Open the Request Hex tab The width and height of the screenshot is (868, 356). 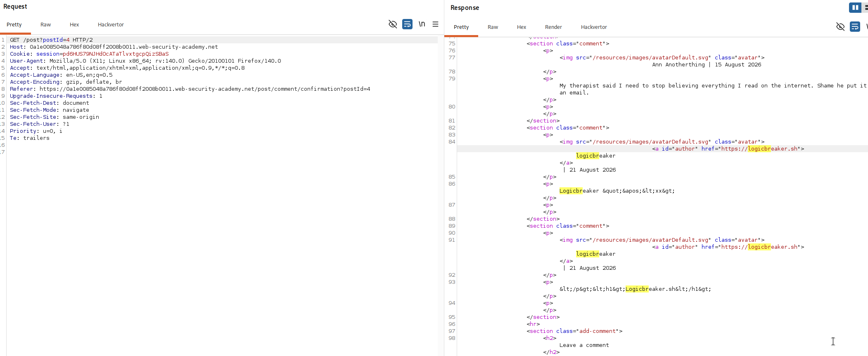pyautogui.click(x=74, y=25)
